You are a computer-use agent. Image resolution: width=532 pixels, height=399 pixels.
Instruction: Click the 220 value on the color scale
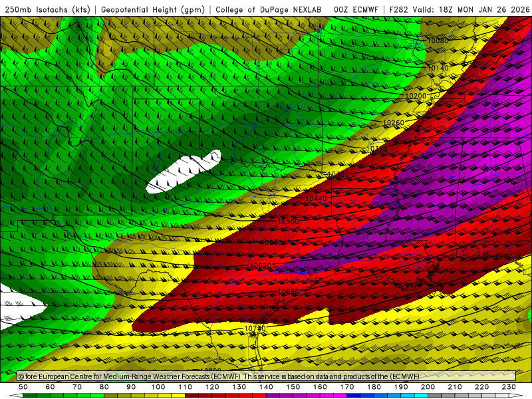[x=482, y=387]
